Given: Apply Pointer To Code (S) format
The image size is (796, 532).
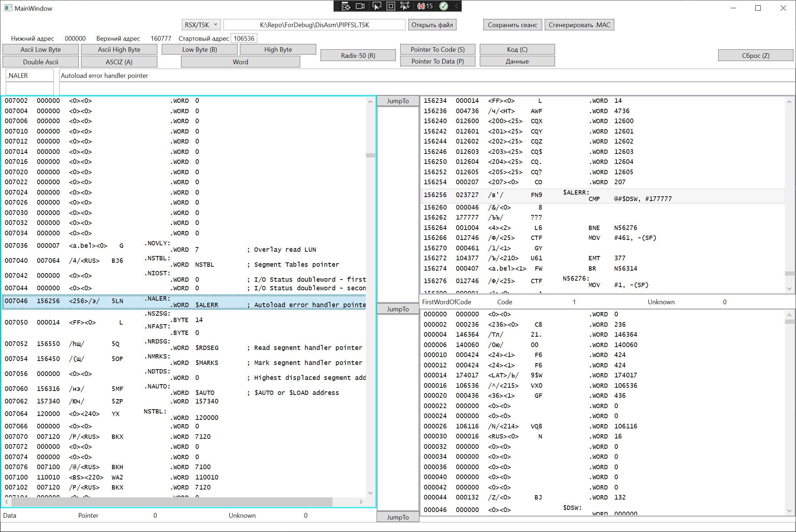Looking at the screenshot, I should click(x=437, y=49).
